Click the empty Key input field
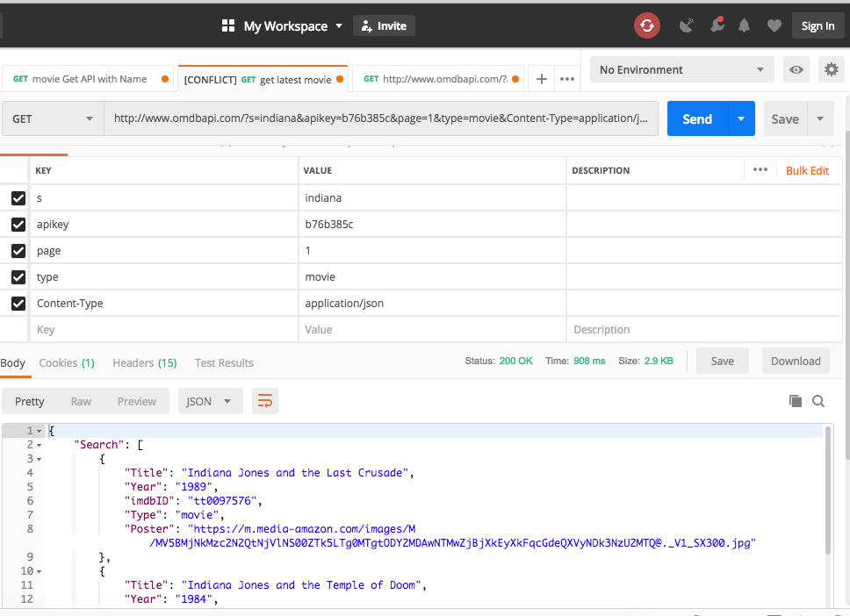 click(163, 329)
